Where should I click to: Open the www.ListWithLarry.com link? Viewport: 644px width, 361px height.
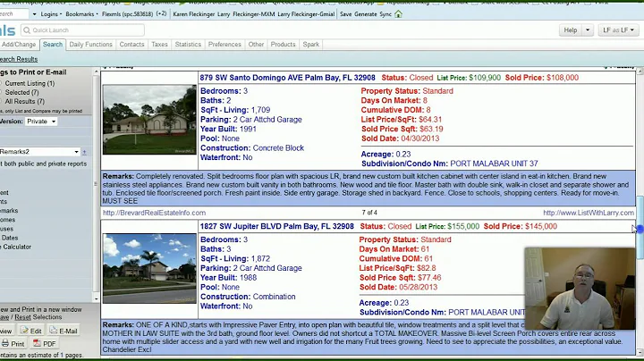(589, 213)
